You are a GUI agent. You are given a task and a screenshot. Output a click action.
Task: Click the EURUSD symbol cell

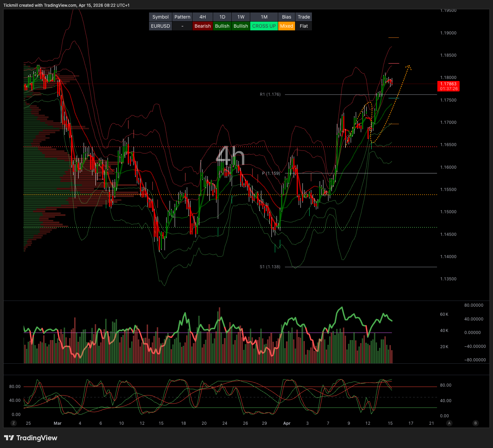pyautogui.click(x=161, y=26)
